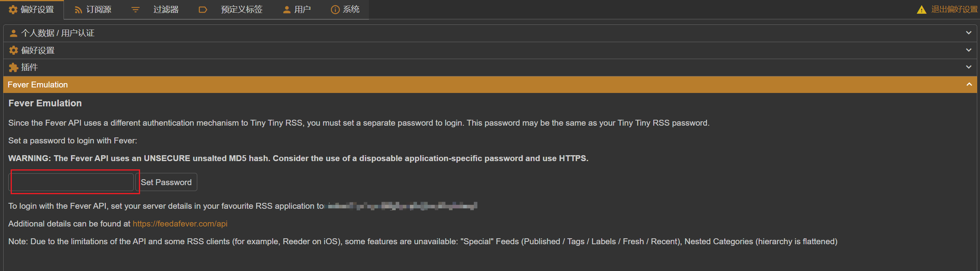Expand the 插件 section using its chevron

click(x=969, y=67)
